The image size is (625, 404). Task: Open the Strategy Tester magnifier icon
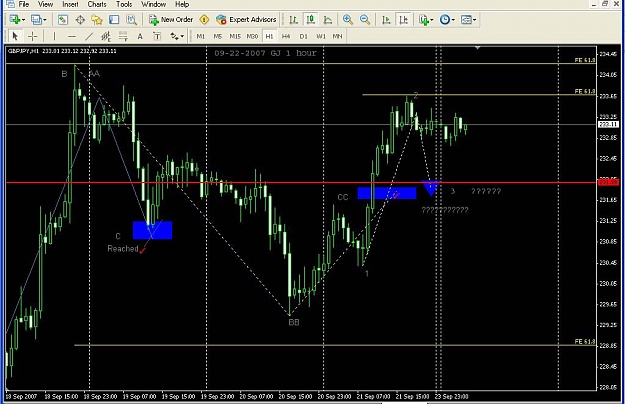pos(131,20)
